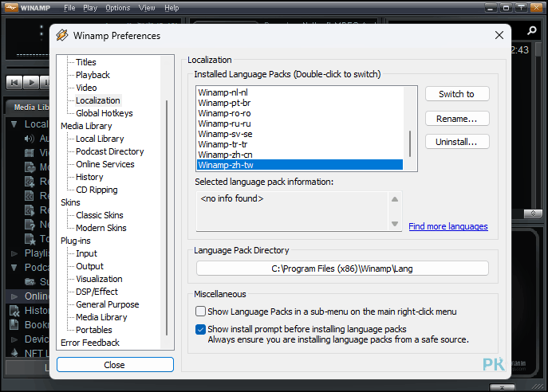The image size is (548, 392).
Task: Open the Options menu in Winamp
Action: (118, 8)
